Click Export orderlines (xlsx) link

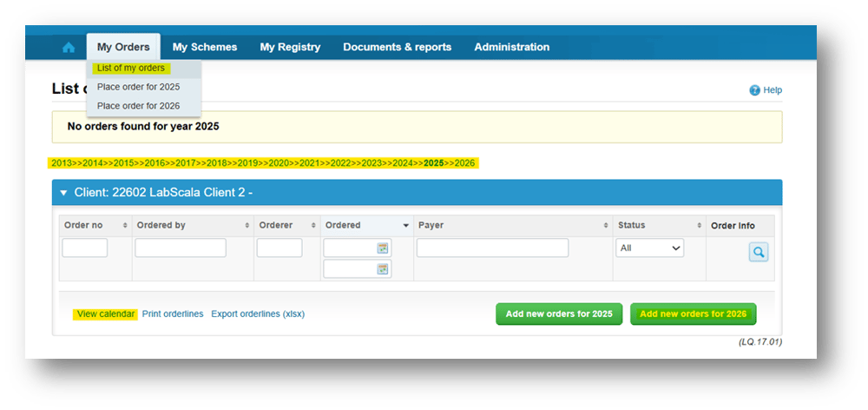point(258,314)
